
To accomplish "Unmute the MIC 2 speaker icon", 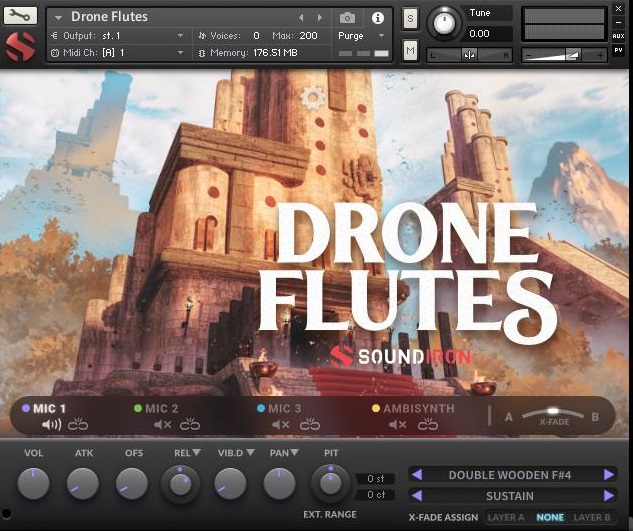I will 163,425.
